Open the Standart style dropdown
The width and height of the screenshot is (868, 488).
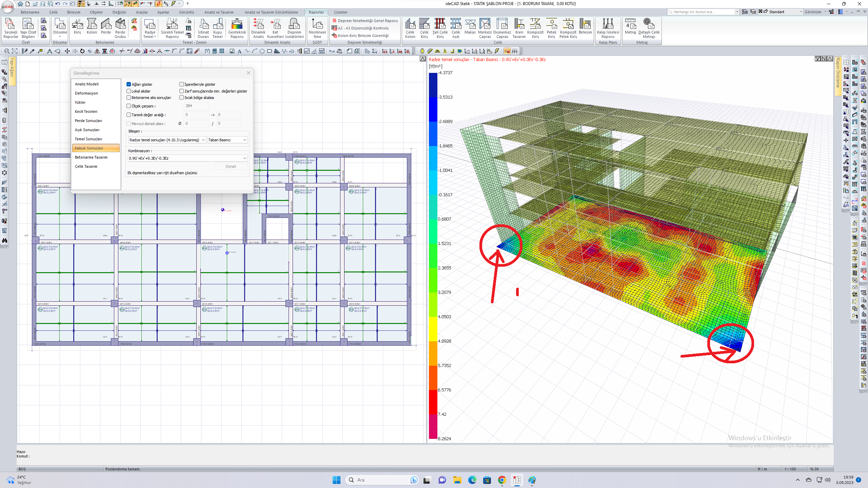[801, 12]
